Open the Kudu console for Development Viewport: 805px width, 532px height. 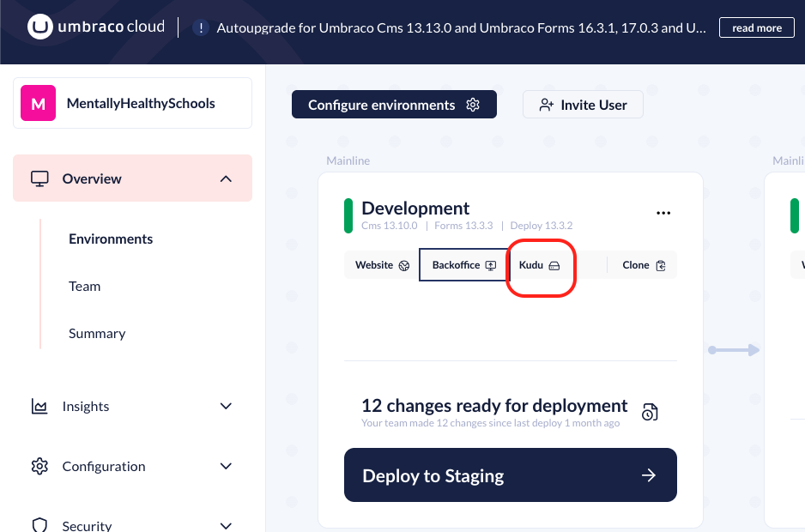coord(540,265)
